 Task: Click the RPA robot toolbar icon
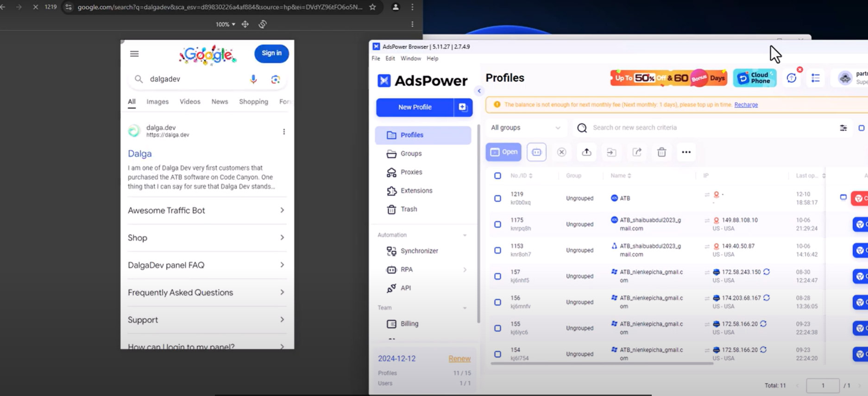pos(536,152)
